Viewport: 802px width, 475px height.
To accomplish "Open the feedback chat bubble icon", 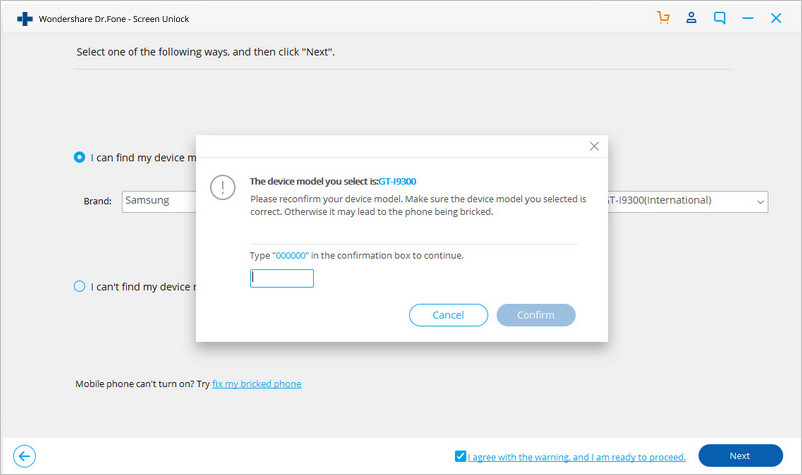I will pos(719,18).
